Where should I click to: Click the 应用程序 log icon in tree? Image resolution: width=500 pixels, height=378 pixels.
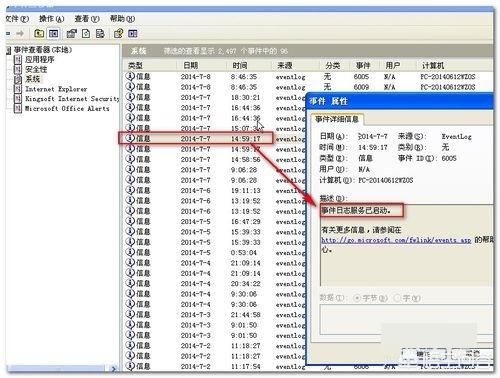[18, 60]
